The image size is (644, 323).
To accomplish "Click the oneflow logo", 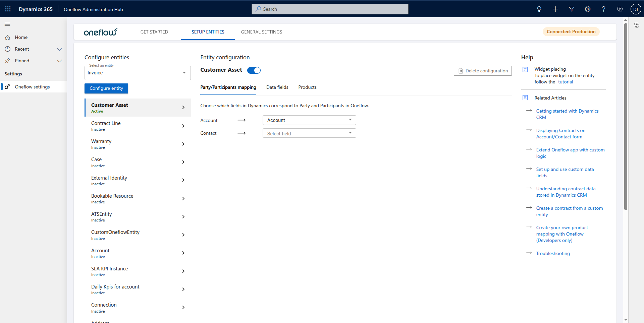I will (x=101, y=32).
